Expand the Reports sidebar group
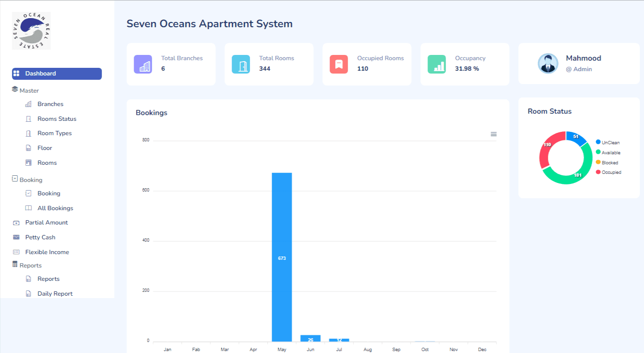 pos(30,265)
